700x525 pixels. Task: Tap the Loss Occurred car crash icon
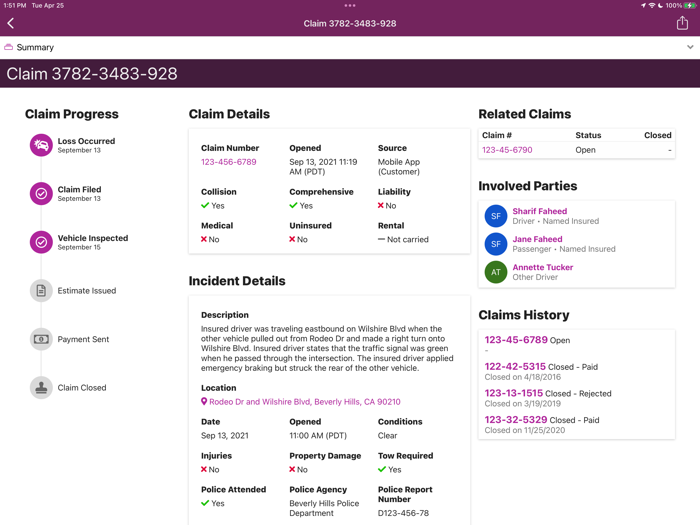(x=41, y=145)
